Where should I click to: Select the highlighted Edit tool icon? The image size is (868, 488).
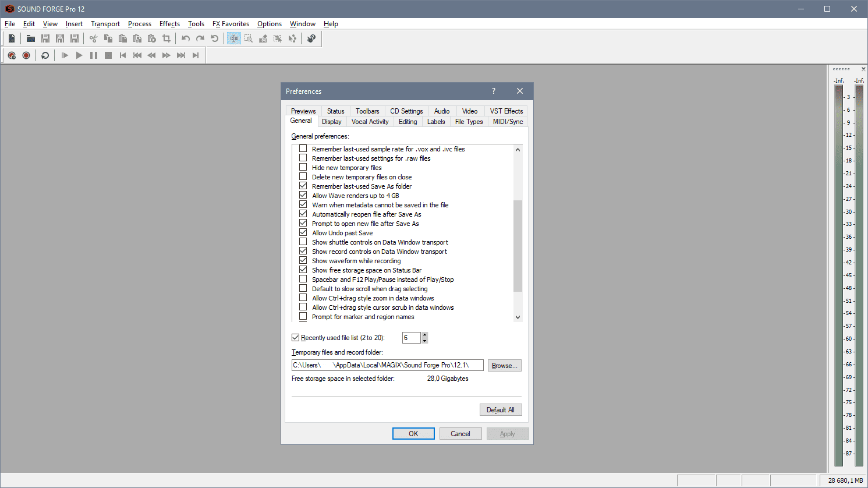tap(234, 38)
